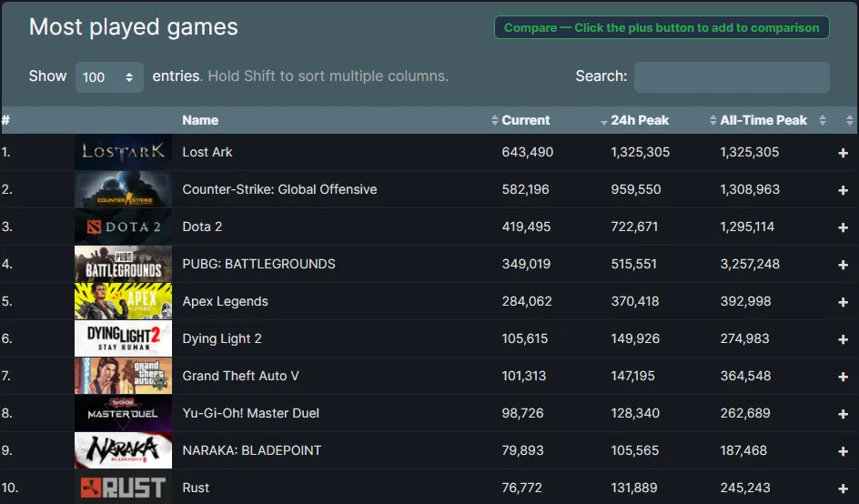Viewport: 859px width, 504px height.
Task: Open the Show entries count dropdown
Action: [109, 76]
